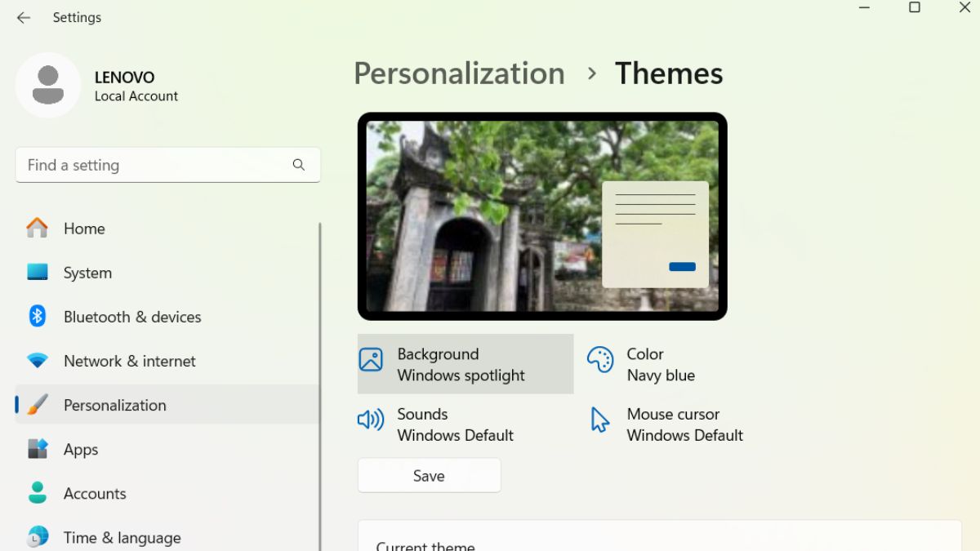The height and width of the screenshot is (551, 980).
Task: Click the theme preview thumbnail
Action: (x=542, y=215)
